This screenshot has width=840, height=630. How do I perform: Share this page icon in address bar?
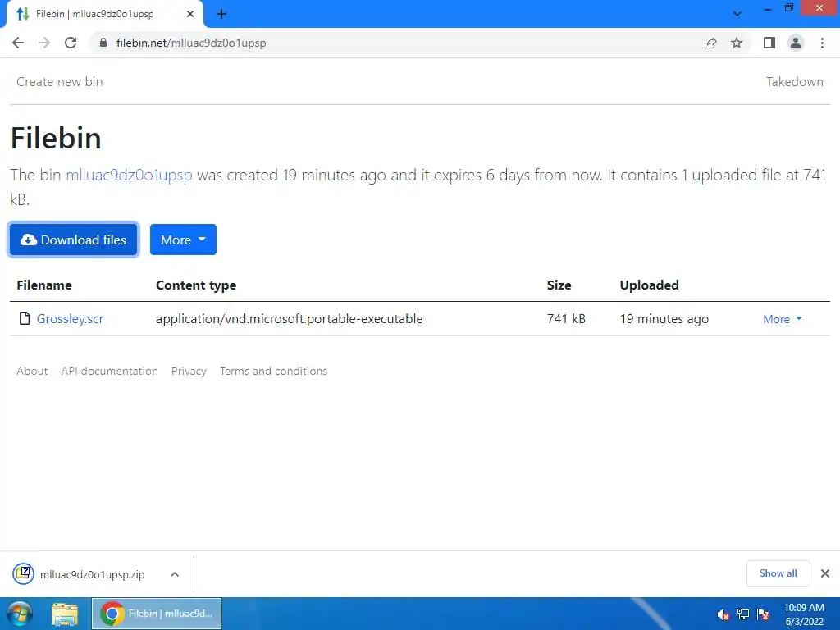(x=710, y=43)
